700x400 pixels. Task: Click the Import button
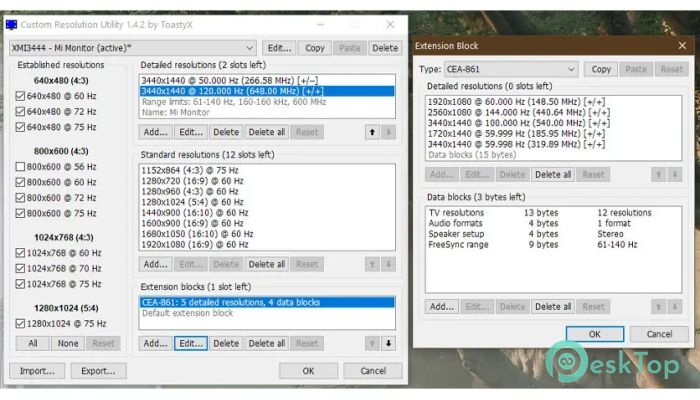coord(37,371)
